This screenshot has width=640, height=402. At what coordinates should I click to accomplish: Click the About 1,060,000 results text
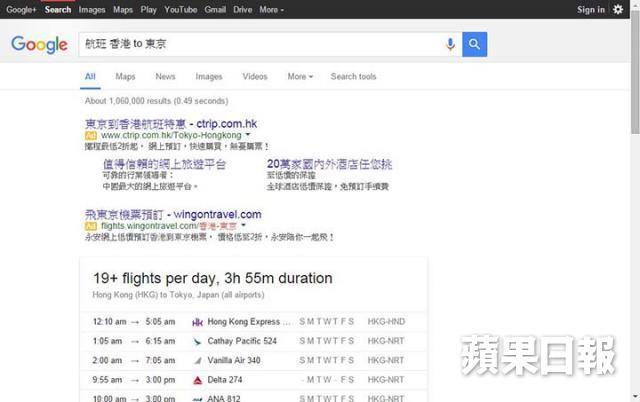pos(156,101)
